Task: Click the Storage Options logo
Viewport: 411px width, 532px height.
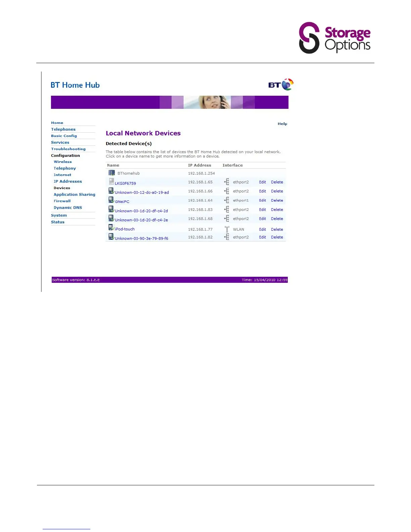Action: tap(335, 38)
